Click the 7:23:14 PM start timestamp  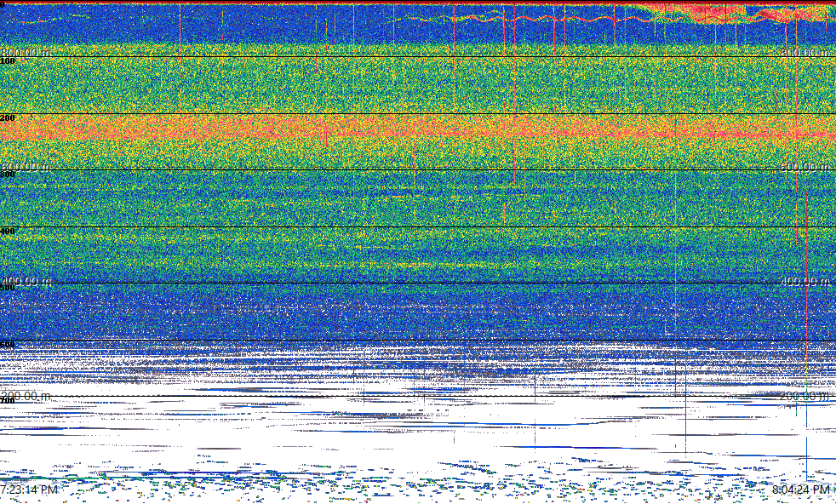click(x=29, y=489)
